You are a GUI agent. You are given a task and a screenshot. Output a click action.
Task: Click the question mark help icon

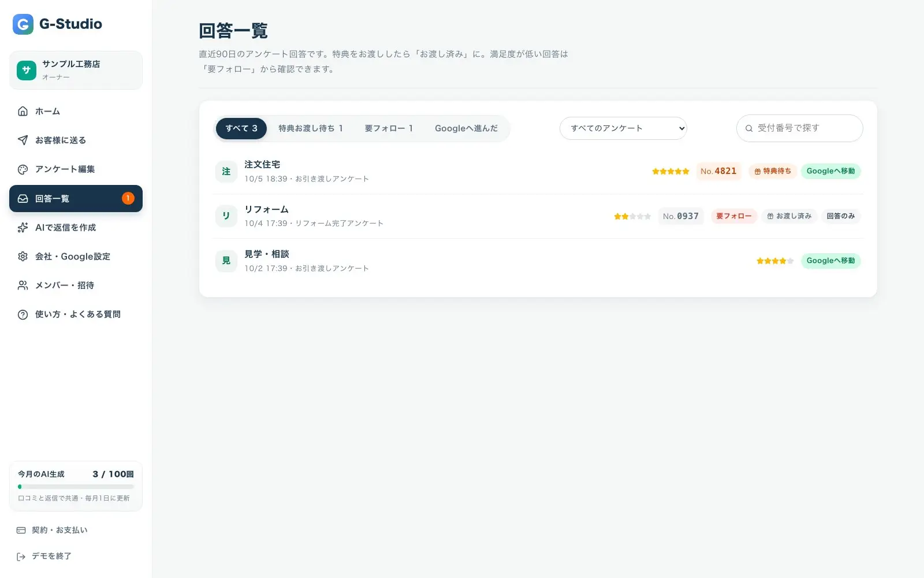pyautogui.click(x=23, y=314)
